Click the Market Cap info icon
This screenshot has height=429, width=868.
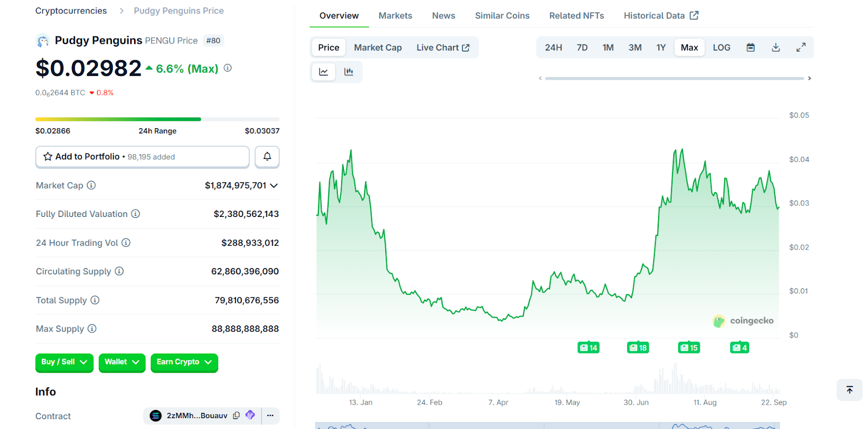tap(91, 185)
